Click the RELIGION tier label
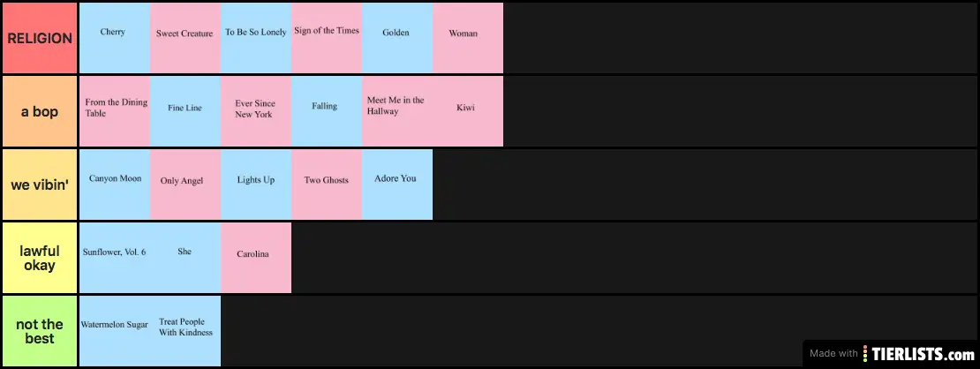The width and height of the screenshot is (980, 369). pyautogui.click(x=40, y=38)
